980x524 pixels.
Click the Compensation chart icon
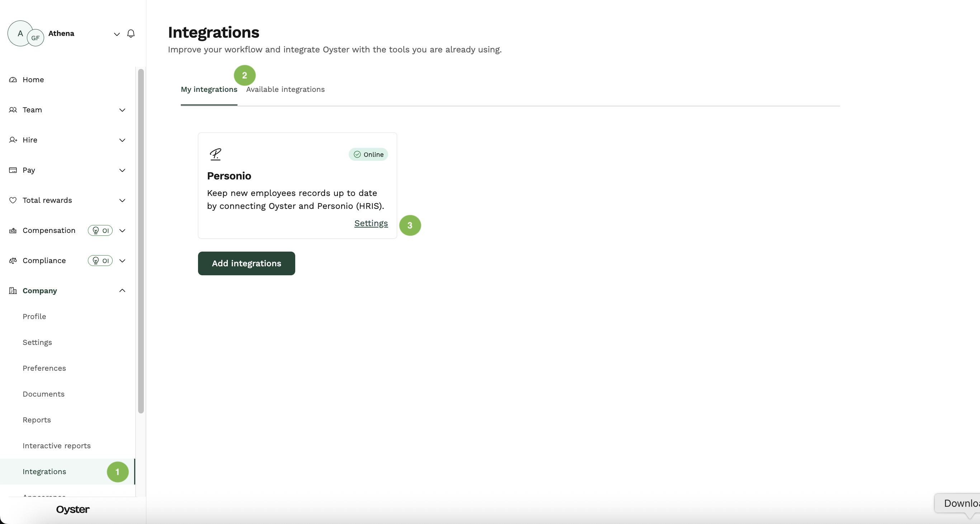coord(13,230)
